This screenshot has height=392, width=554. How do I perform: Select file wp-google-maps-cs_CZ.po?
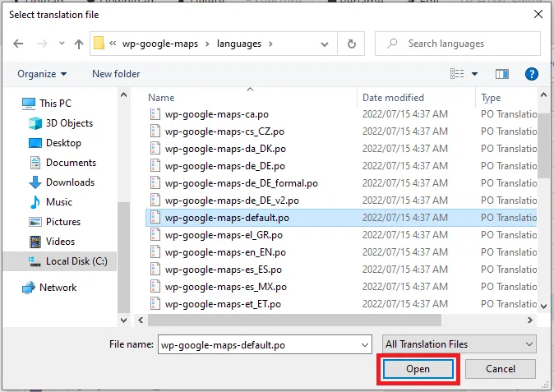224,131
